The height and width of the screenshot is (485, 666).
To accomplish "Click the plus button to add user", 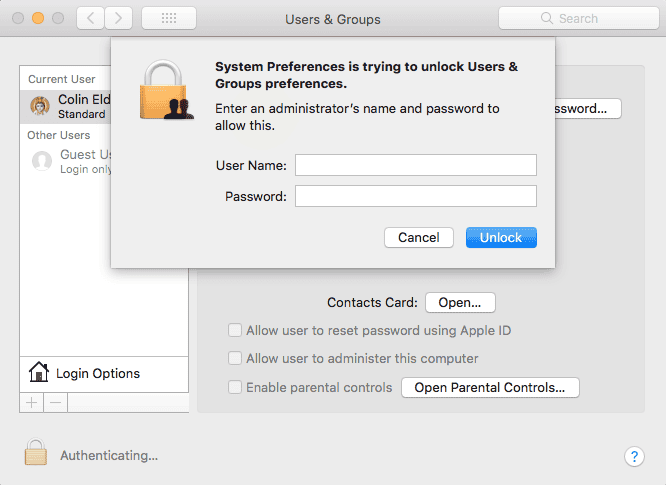I will 31,402.
